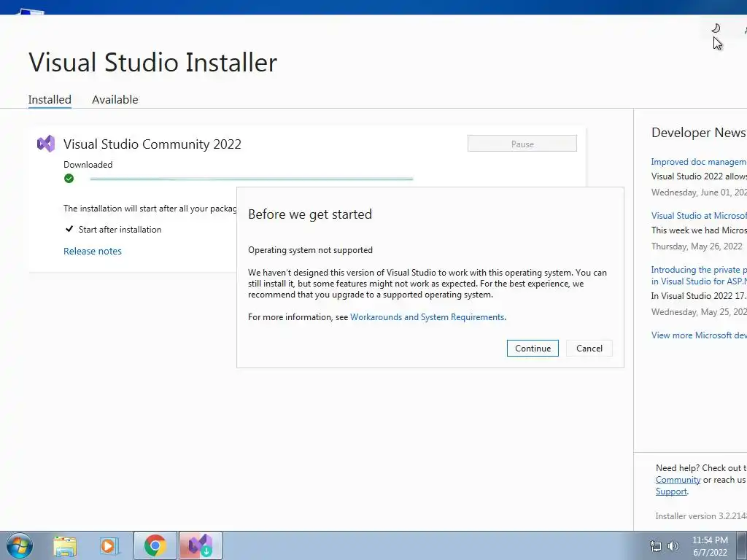
Task: Click the Visual Studio Community 2022 product name
Action: 152,144
